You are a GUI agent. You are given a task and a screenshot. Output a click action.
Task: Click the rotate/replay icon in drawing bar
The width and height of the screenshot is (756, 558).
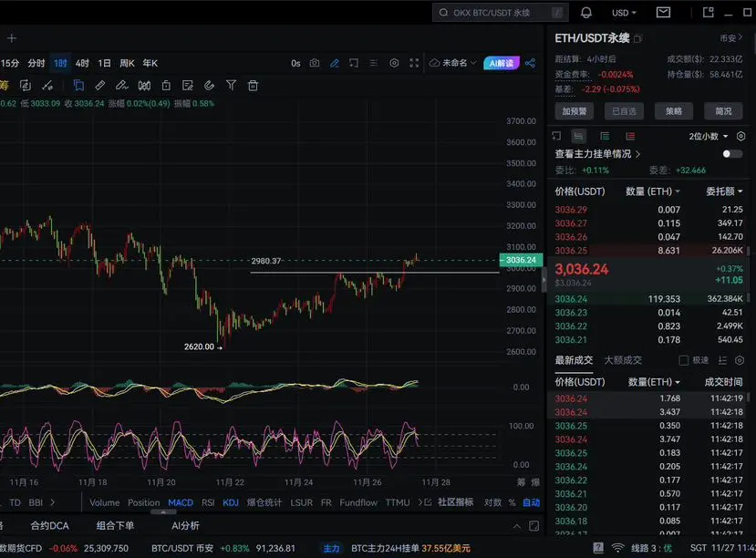25,86
